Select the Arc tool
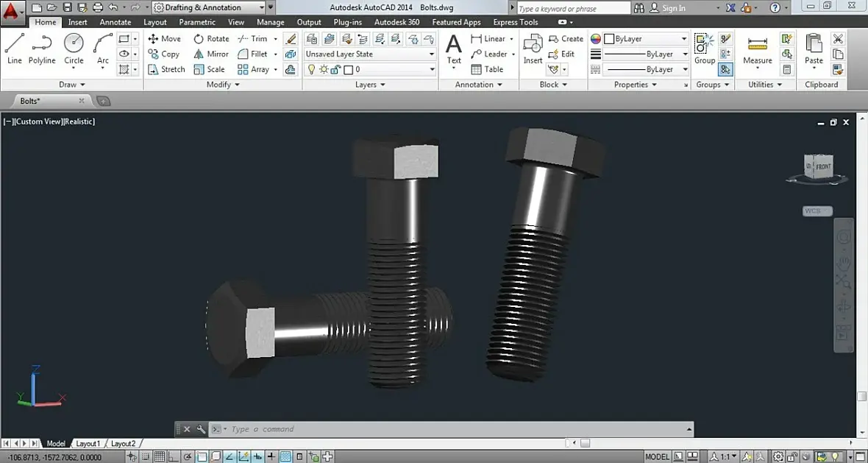The width and height of the screenshot is (868, 463). click(x=103, y=49)
